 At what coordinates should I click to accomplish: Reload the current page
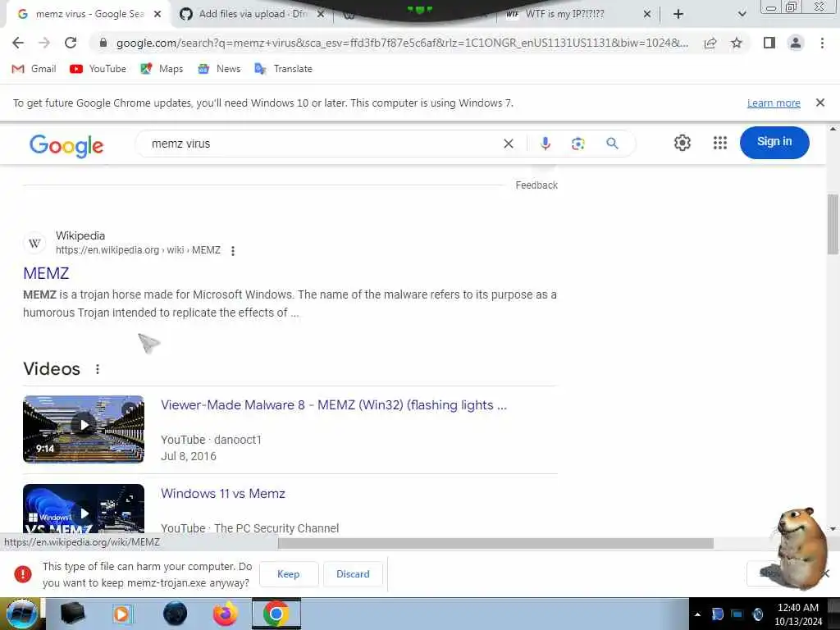71,43
